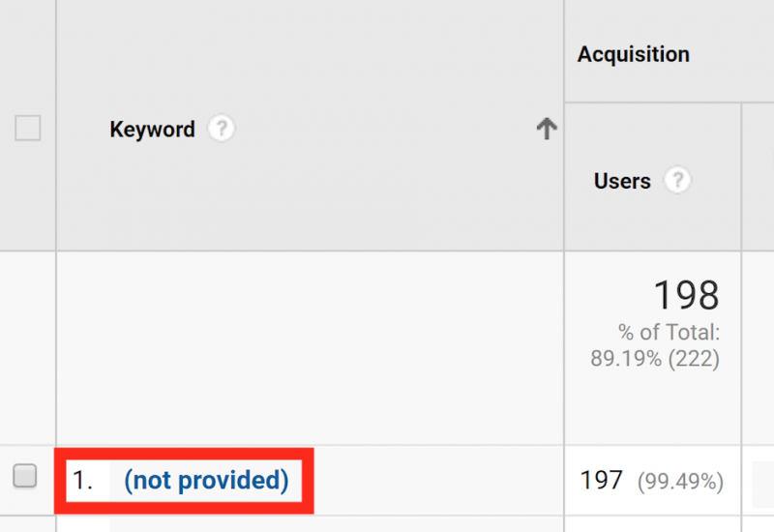
Task: Click the row number 1. label
Action: [82, 480]
